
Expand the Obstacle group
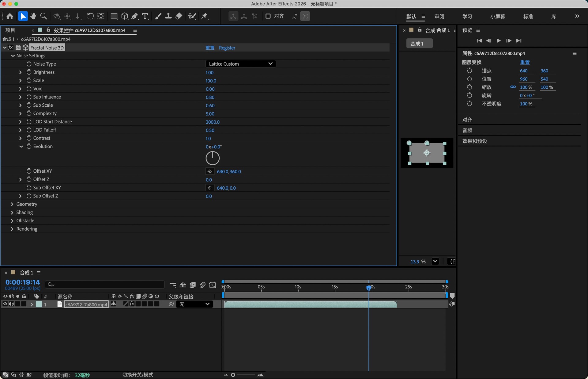[12, 221]
